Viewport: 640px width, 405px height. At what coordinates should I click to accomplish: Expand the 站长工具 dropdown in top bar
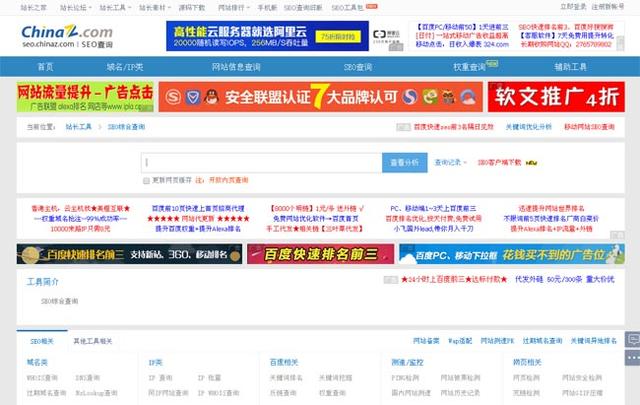[x=115, y=8]
